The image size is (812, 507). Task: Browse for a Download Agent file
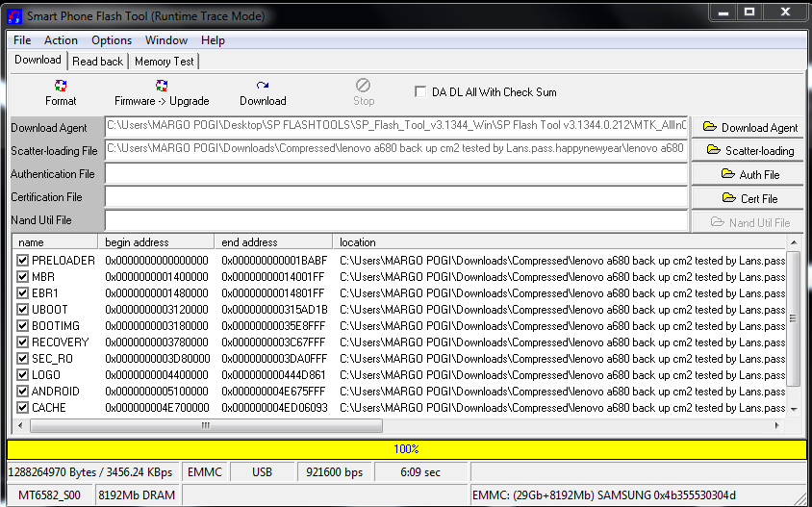749,127
